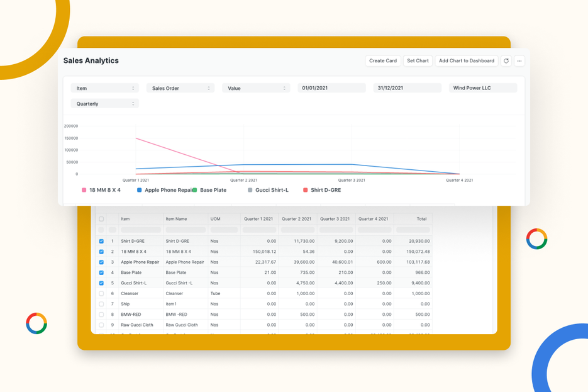
Task: Expand the 'Sales Order' dropdown
Action: [180, 87]
